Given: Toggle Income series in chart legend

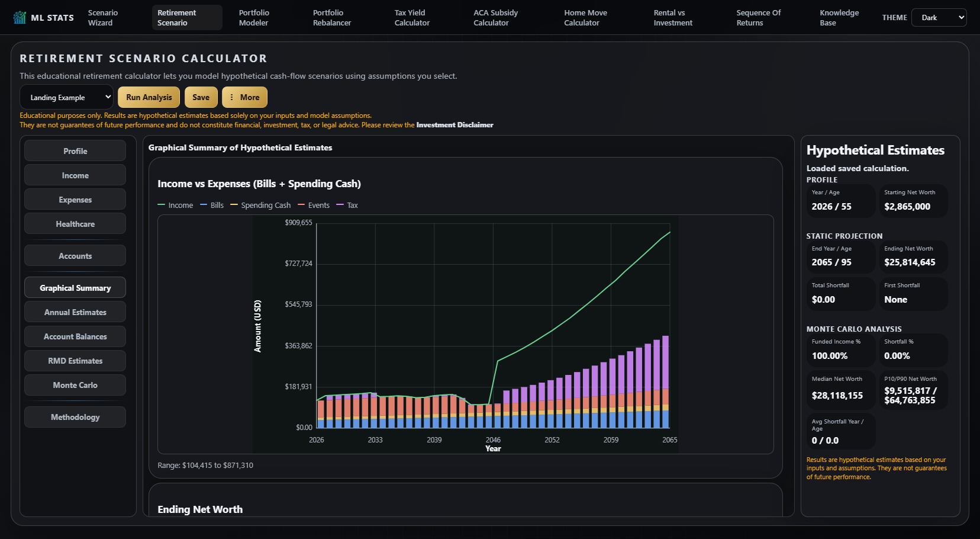Looking at the screenshot, I should (175, 205).
